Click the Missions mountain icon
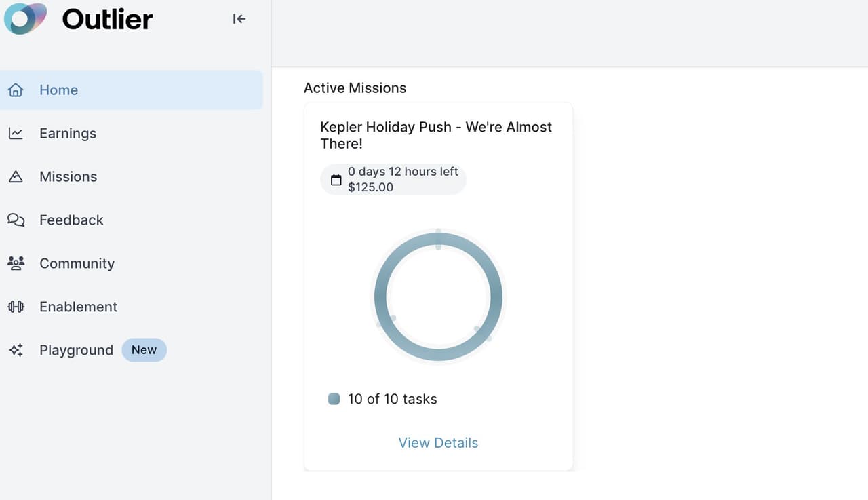The image size is (868, 500). (16, 177)
